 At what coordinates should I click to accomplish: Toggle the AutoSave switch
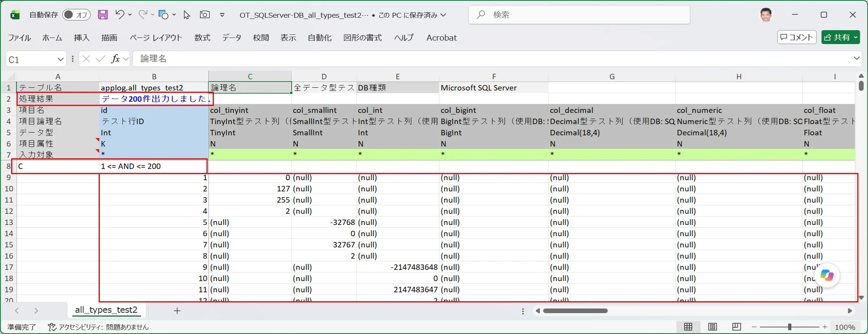tap(76, 15)
